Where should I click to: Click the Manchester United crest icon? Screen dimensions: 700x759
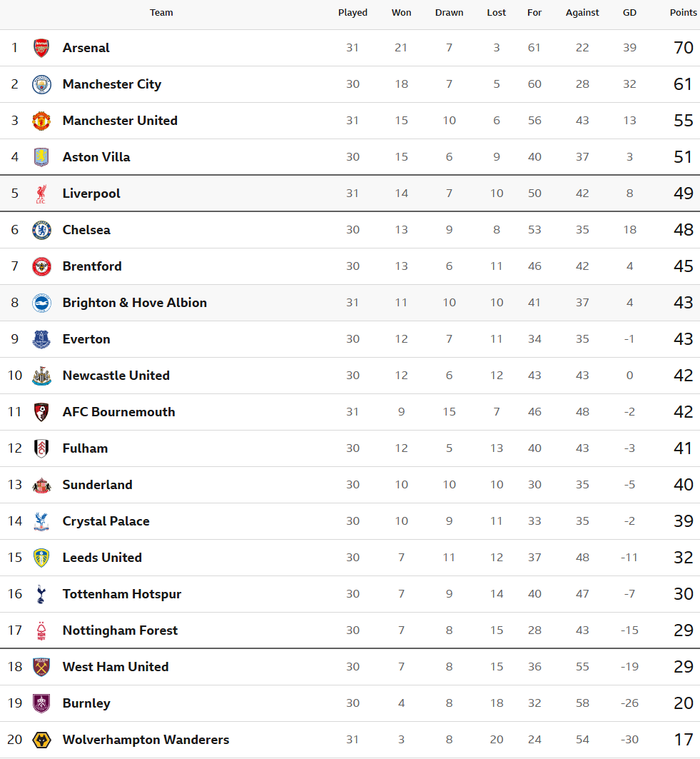click(41, 121)
